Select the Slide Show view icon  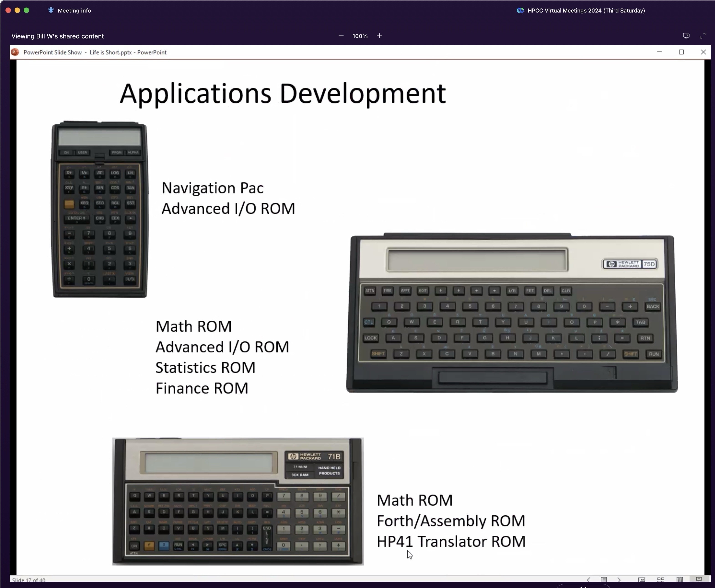[x=699, y=580]
